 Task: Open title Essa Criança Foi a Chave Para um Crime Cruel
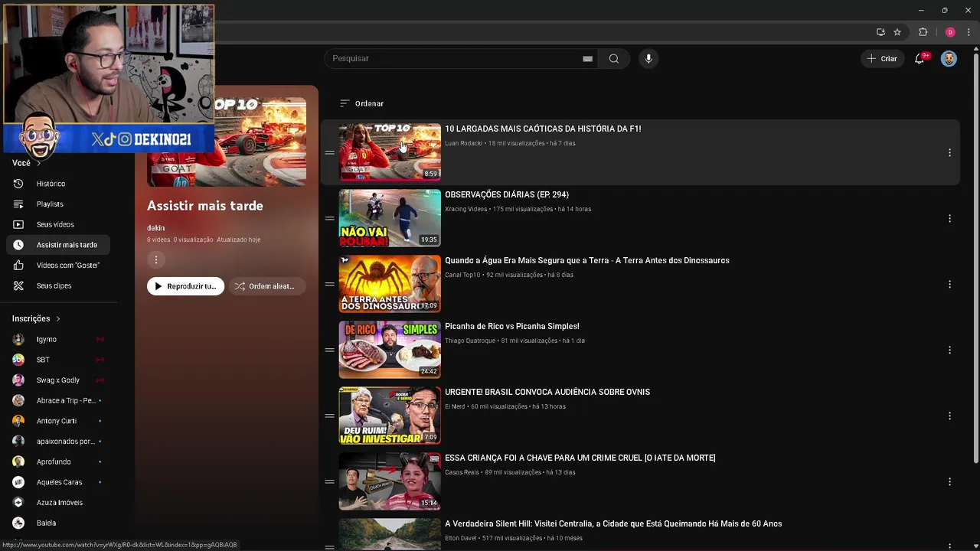point(580,458)
